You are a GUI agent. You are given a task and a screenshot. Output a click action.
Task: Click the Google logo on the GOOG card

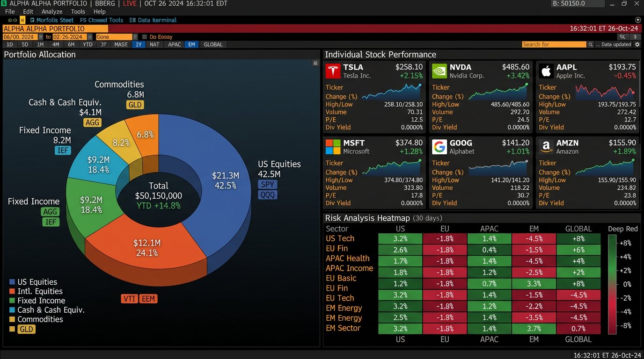point(439,147)
